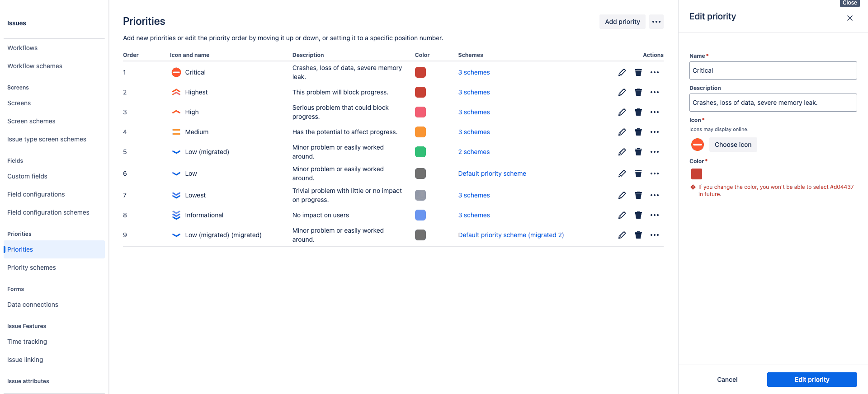The height and width of the screenshot is (394, 868).
Task: Delete the Critical priority via trash icon
Action: point(638,72)
